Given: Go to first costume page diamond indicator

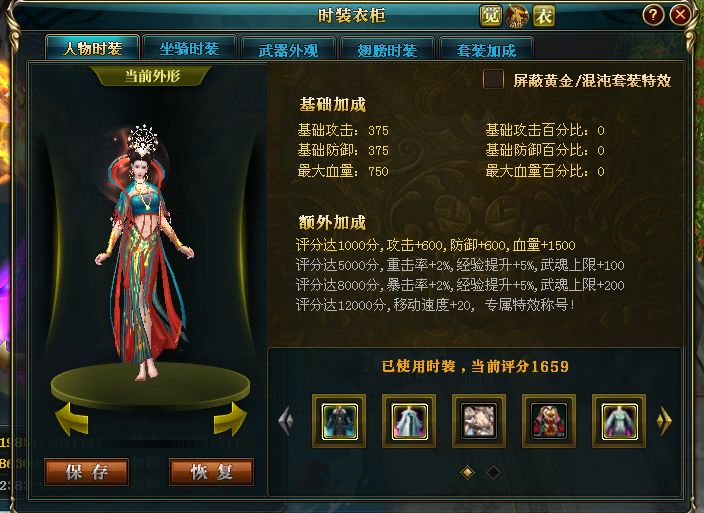Looking at the screenshot, I should coord(468,472).
